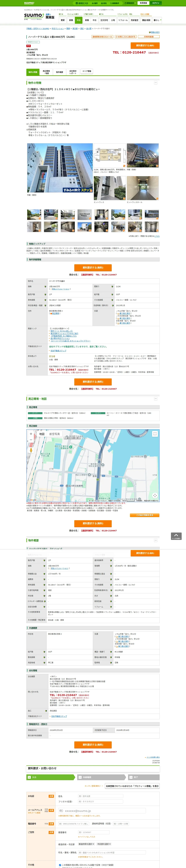Click the 会員登録 button
The width and height of the screenshot is (186, 868).
[143, 3]
